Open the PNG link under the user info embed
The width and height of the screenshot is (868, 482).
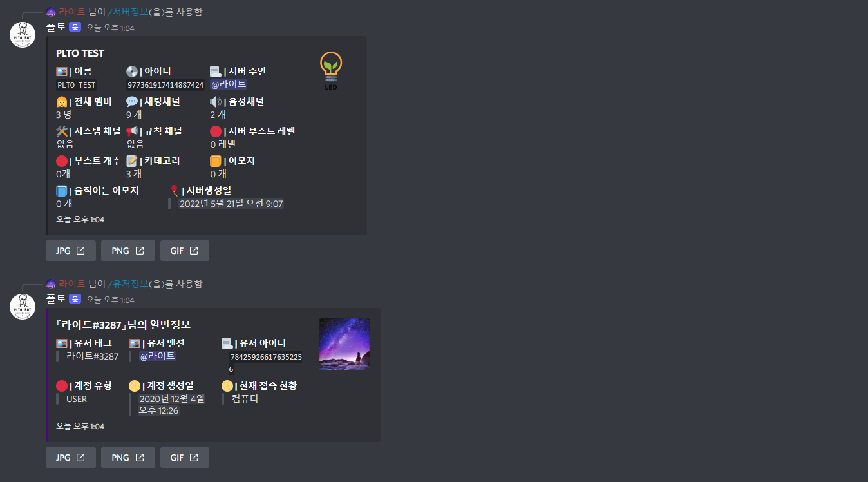(x=128, y=458)
